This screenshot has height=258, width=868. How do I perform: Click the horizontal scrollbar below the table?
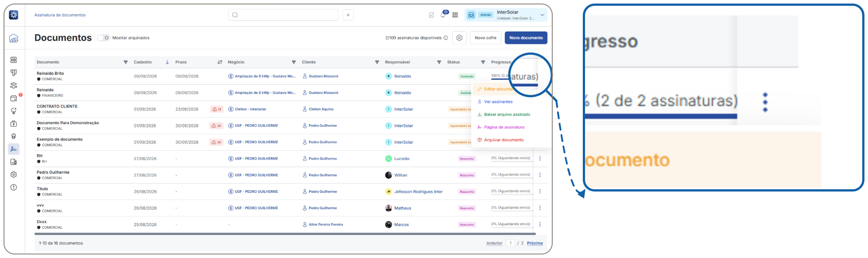pyautogui.click(x=285, y=234)
